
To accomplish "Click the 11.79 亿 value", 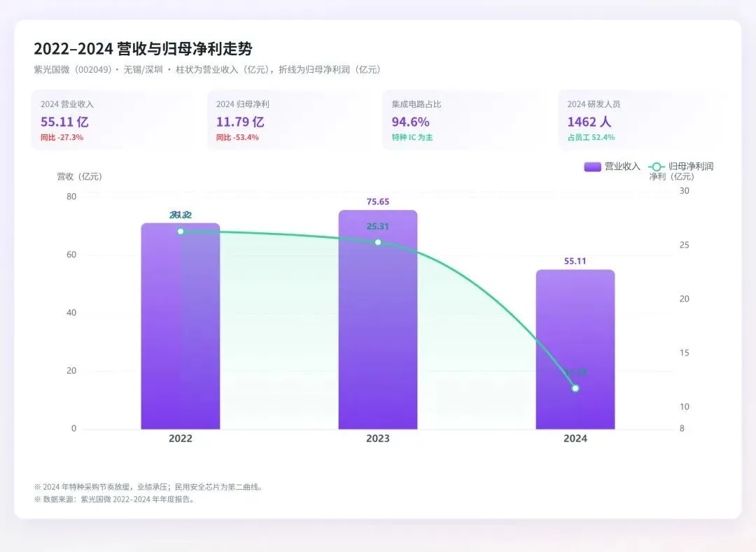I will pos(240,122).
